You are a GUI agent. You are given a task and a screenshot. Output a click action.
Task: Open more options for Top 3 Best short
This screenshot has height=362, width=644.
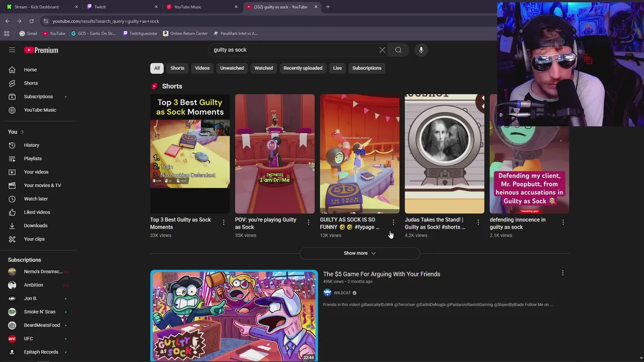click(x=224, y=222)
